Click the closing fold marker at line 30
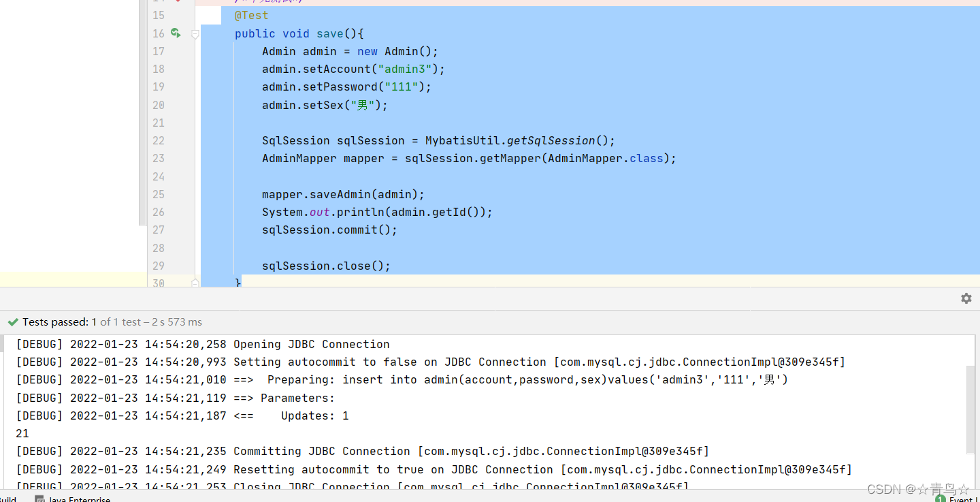Screen dimensions: 980x502 click(x=195, y=282)
